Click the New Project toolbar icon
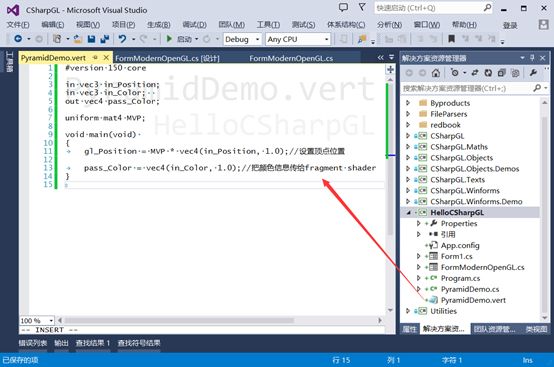 (x=57, y=39)
